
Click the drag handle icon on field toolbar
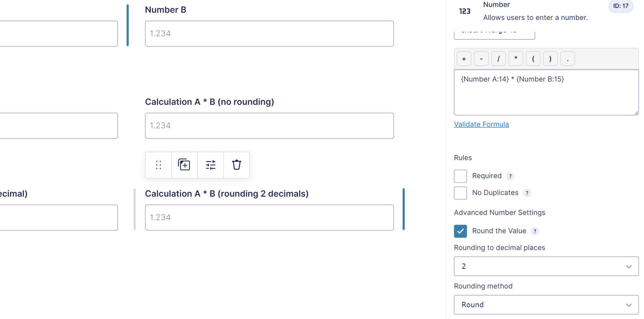point(158,165)
